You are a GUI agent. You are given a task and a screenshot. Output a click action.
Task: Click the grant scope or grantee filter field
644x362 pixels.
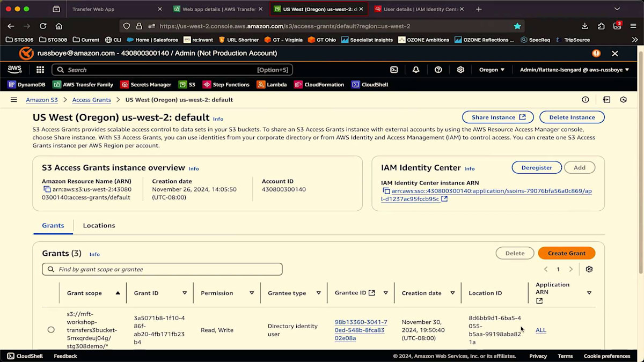click(x=162, y=269)
